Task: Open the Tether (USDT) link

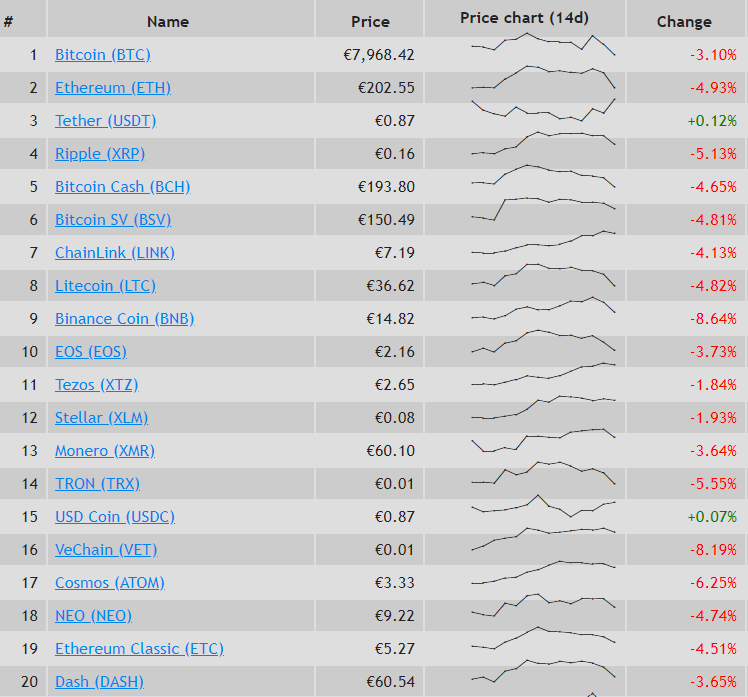Action: tap(105, 121)
